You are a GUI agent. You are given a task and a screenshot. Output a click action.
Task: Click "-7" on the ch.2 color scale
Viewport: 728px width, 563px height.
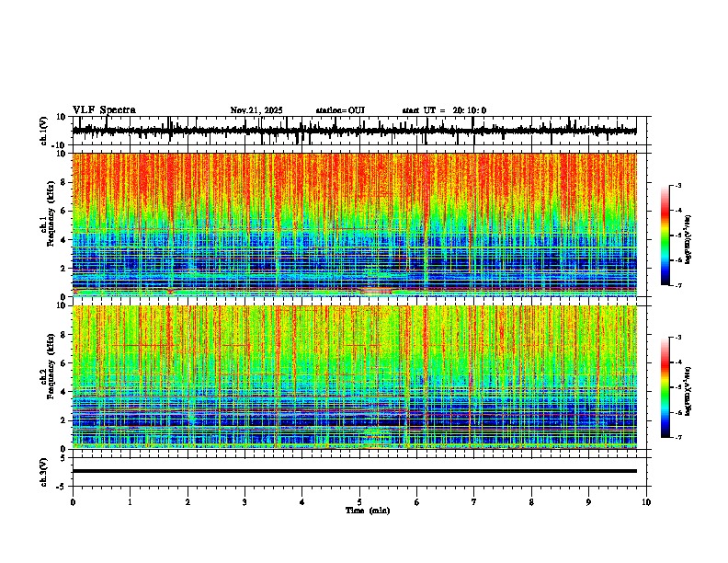pyautogui.click(x=678, y=437)
